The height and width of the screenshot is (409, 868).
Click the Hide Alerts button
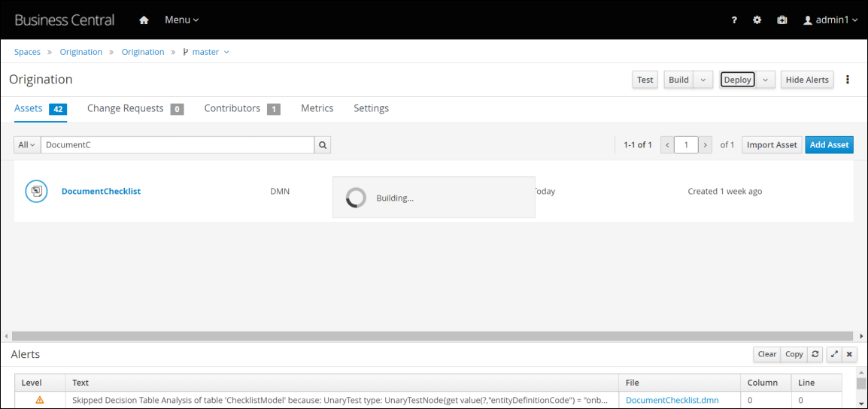(807, 80)
